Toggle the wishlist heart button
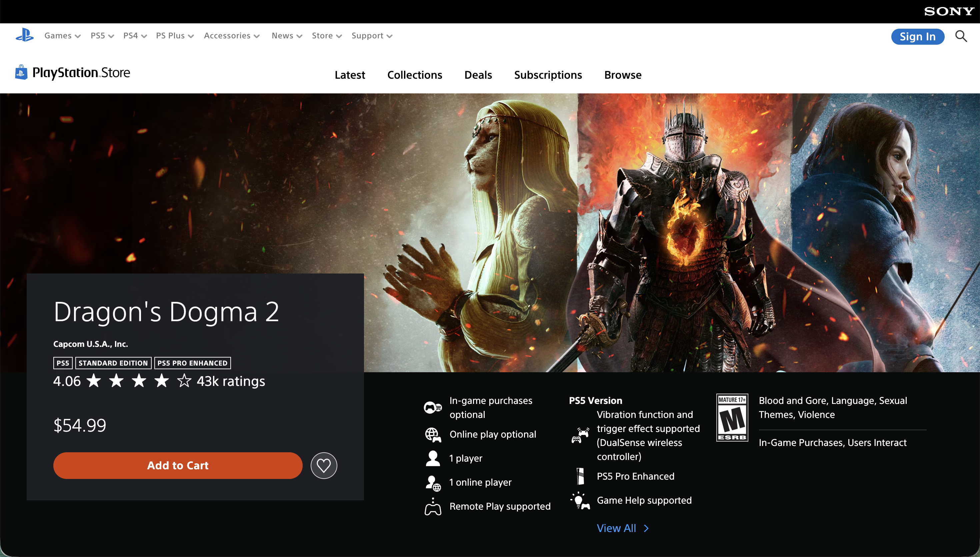The image size is (980, 557). (324, 466)
